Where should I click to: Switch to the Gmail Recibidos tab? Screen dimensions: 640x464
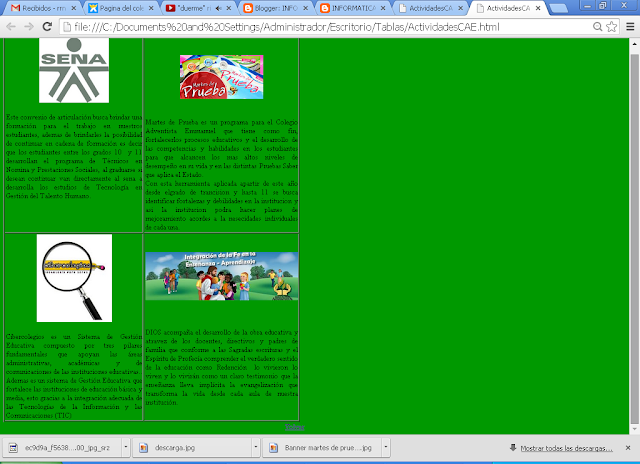[44, 8]
